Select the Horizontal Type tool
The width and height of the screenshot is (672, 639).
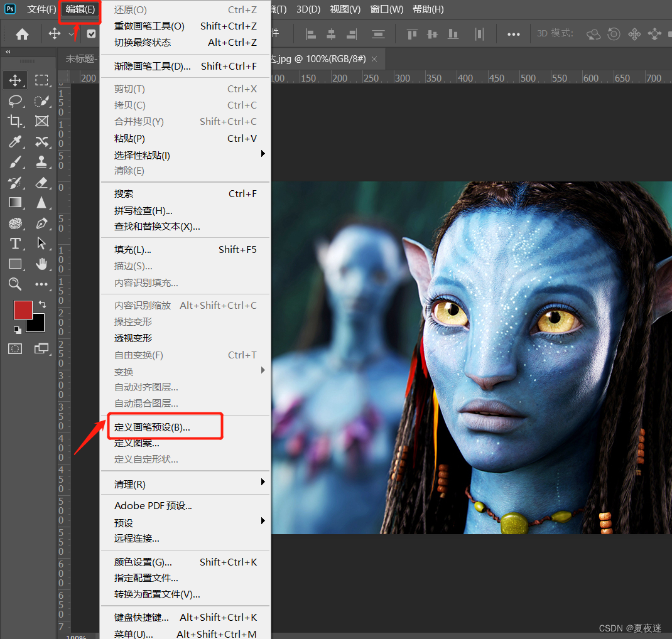16,244
